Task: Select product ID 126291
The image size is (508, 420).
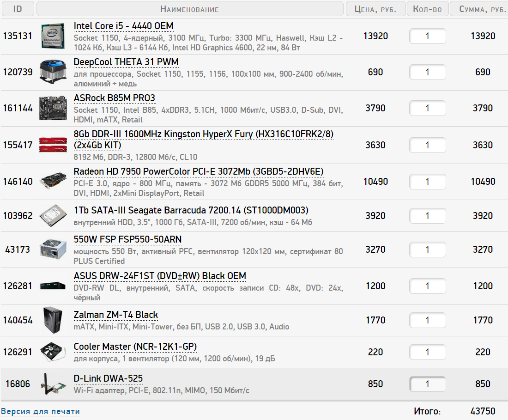Action: click(18, 352)
